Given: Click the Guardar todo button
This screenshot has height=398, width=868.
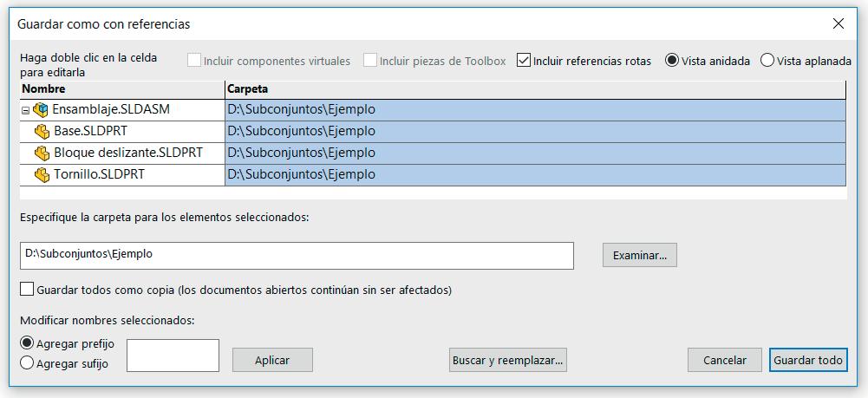Looking at the screenshot, I should pos(808,360).
